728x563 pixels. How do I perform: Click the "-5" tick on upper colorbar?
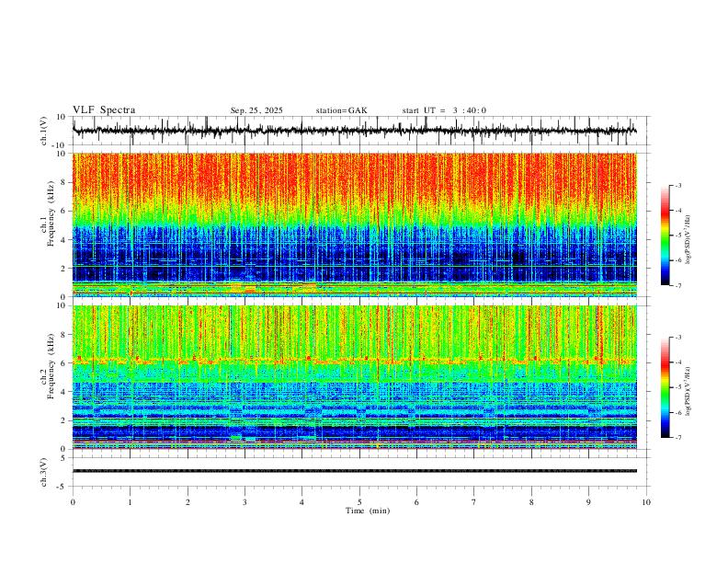pyautogui.click(x=678, y=236)
